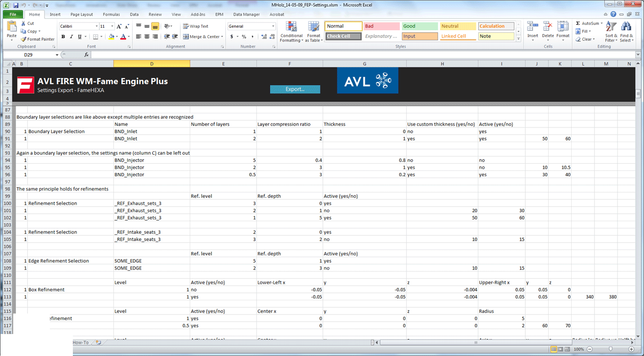
Task: Switch to the Insert ribbon tab
Action: pos(55,15)
